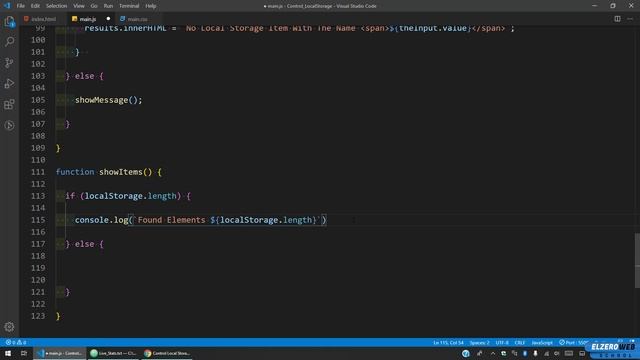
Task: Click line number 115 in gutter
Action: coord(38,220)
